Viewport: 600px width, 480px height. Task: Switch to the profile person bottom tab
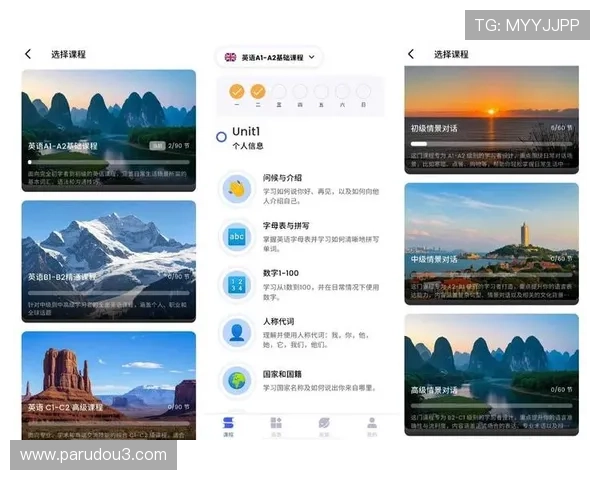[x=372, y=426]
